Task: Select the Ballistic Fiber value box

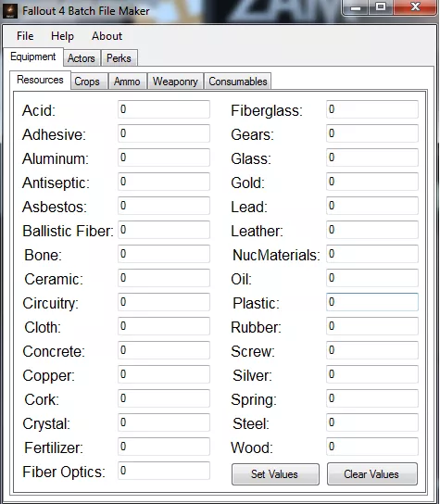Action: click(164, 230)
